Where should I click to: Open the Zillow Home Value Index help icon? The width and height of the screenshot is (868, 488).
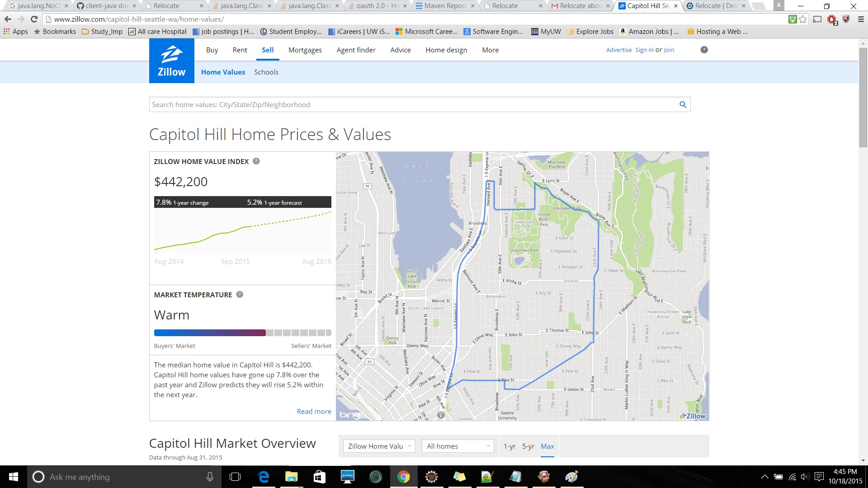(256, 161)
